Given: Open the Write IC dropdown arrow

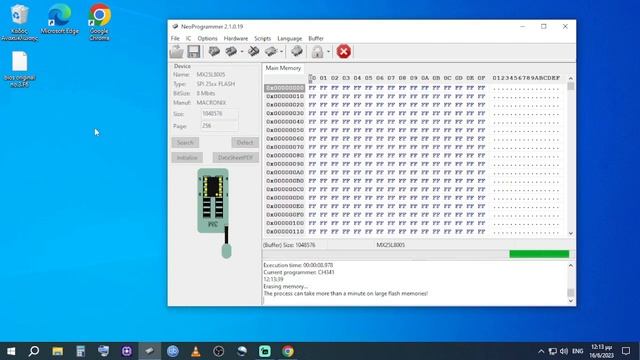Looking at the screenshot, I should pyautogui.click(x=242, y=52).
